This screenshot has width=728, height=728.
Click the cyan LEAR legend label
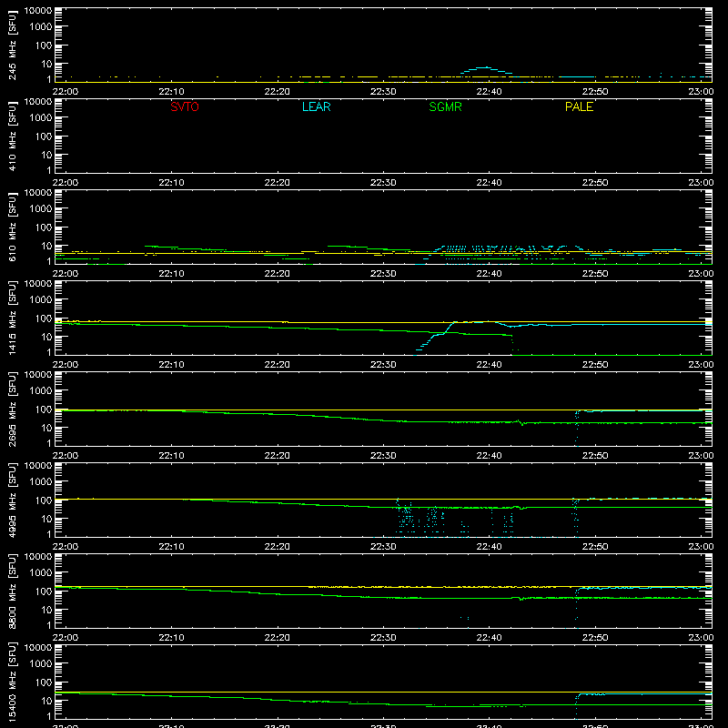click(x=316, y=106)
